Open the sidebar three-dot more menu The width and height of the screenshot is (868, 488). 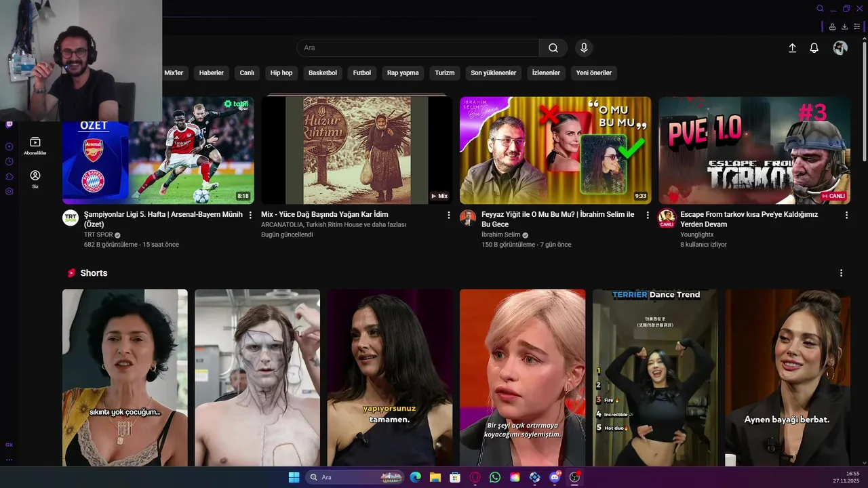9,460
